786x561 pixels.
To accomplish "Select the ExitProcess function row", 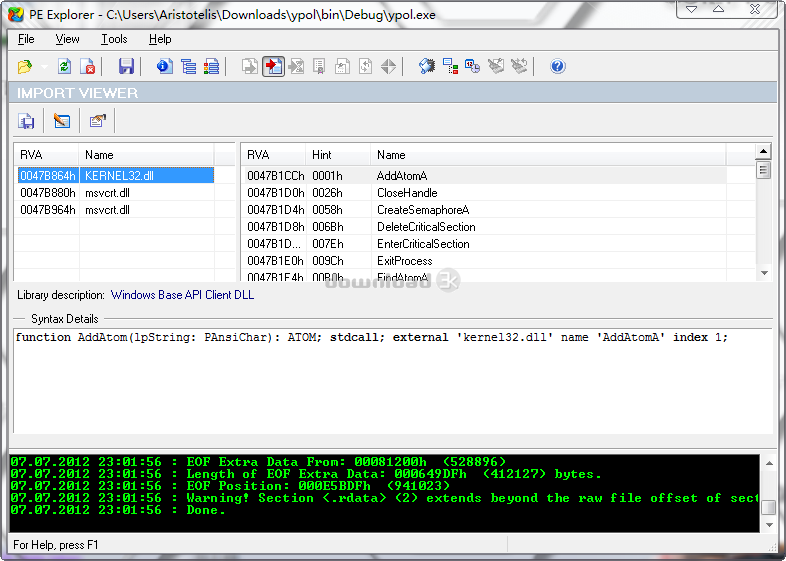I will 485,261.
